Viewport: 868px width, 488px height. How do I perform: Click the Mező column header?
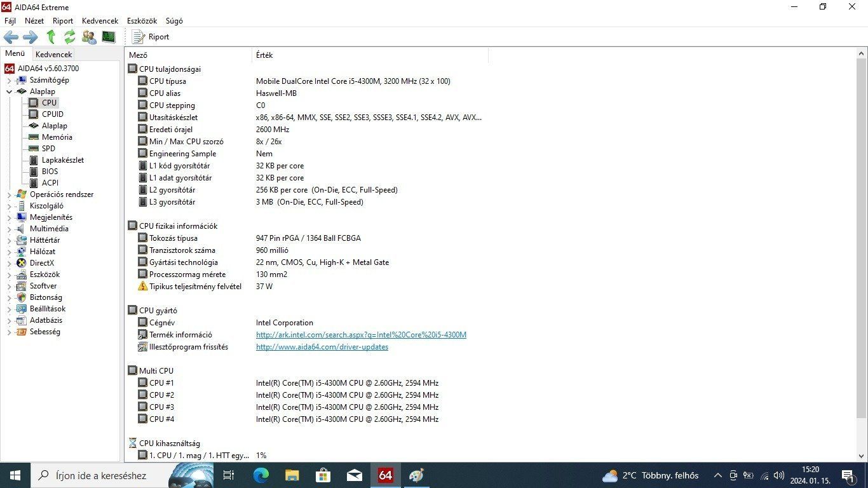[x=189, y=55]
